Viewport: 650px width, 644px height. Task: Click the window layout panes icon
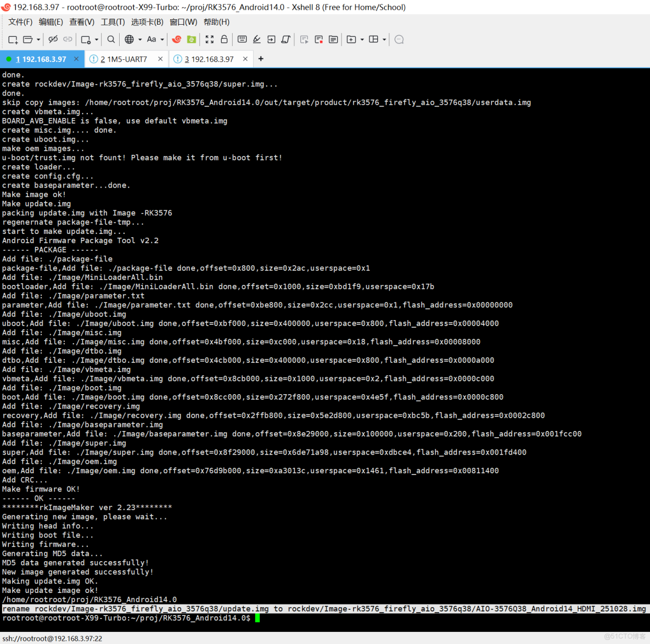(x=373, y=40)
